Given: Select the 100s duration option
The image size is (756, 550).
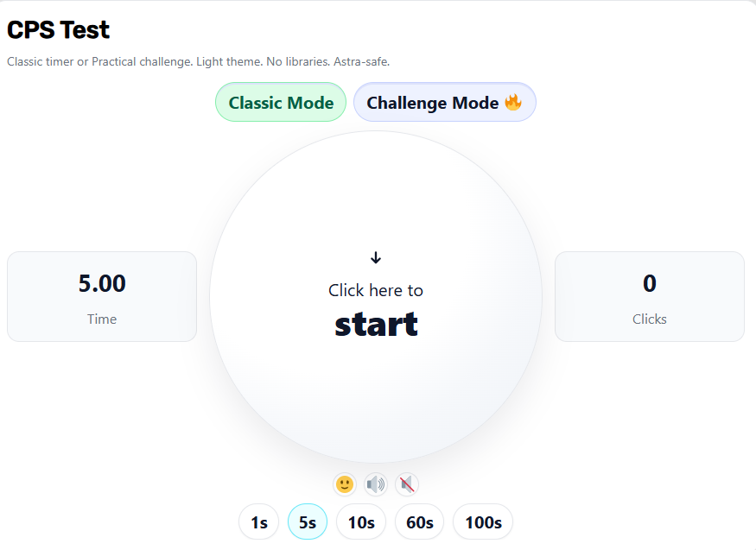Looking at the screenshot, I should coord(483,522).
